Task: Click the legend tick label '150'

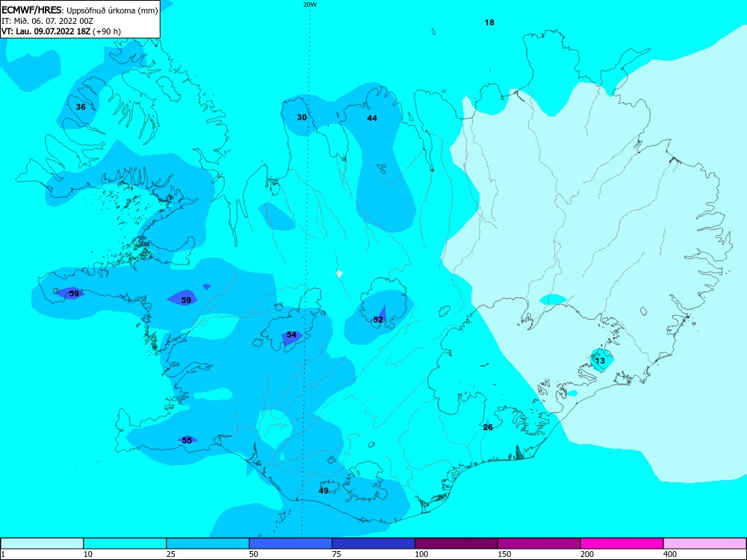Action: point(504,554)
